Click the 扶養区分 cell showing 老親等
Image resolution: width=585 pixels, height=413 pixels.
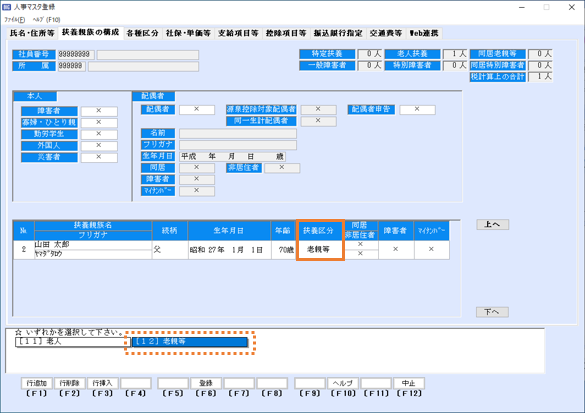(320, 250)
